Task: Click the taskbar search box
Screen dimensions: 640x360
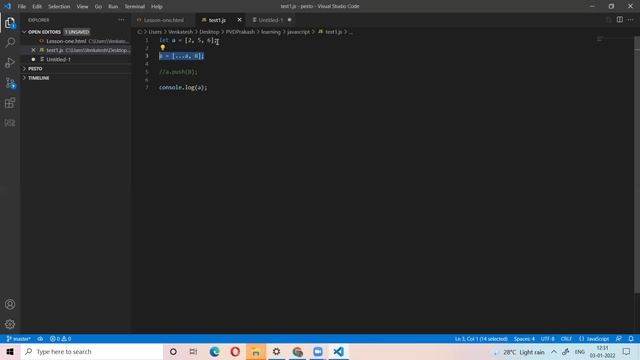Action: point(92,352)
